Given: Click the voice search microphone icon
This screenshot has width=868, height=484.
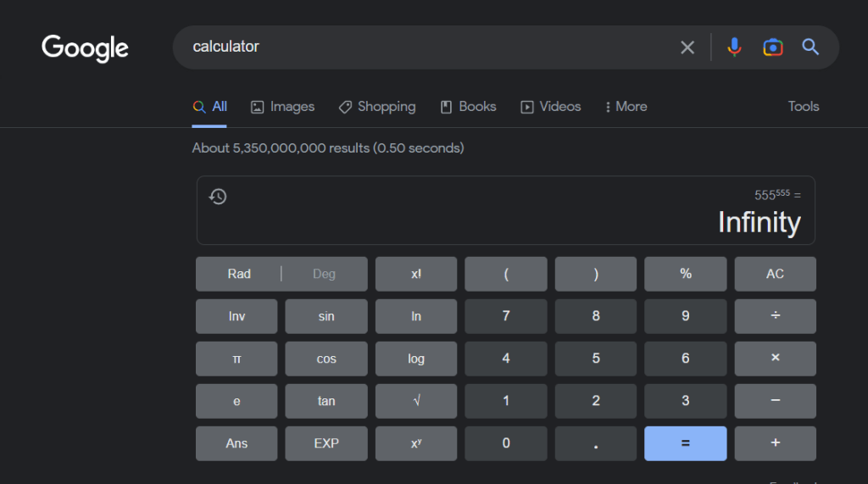Looking at the screenshot, I should pyautogui.click(x=734, y=47).
